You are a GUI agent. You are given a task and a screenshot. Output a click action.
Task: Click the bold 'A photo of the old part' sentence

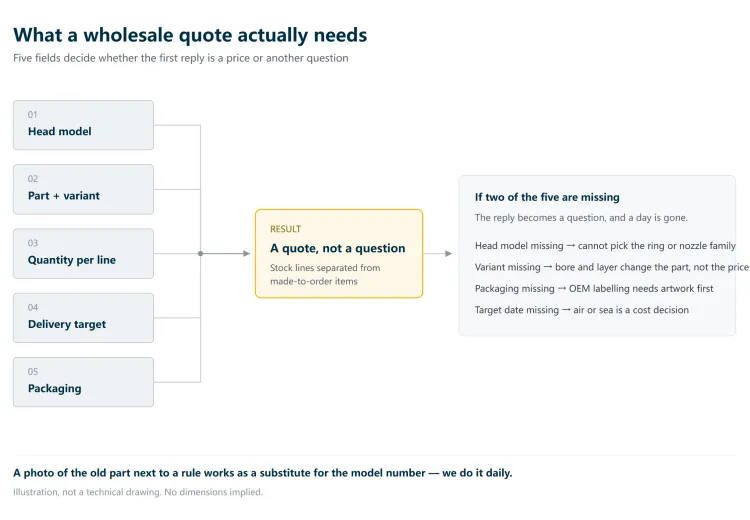[263, 473]
